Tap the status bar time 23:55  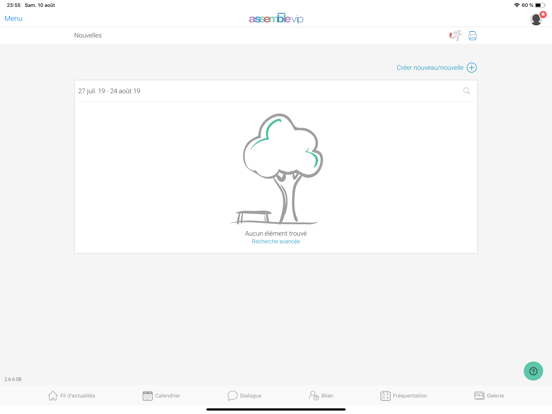click(x=14, y=5)
